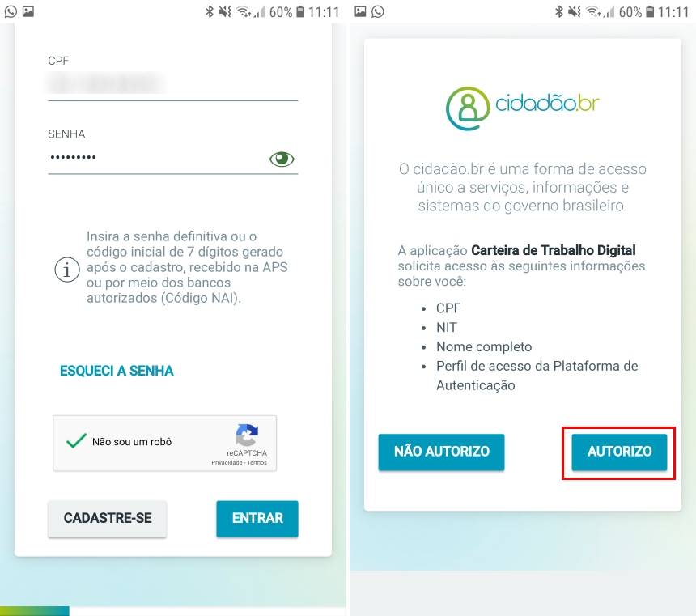The height and width of the screenshot is (616, 696).
Task: Click the reCAPTCHA logo icon
Action: coord(247,435)
